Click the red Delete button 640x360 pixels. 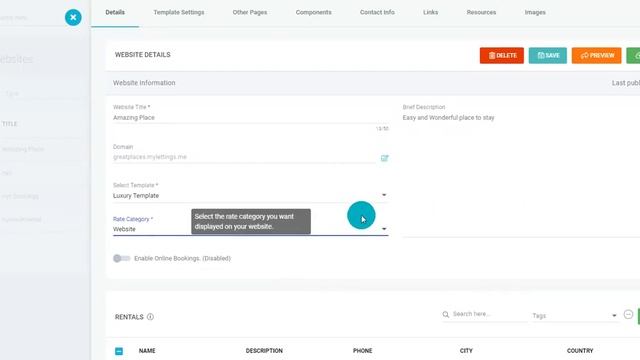pos(502,56)
